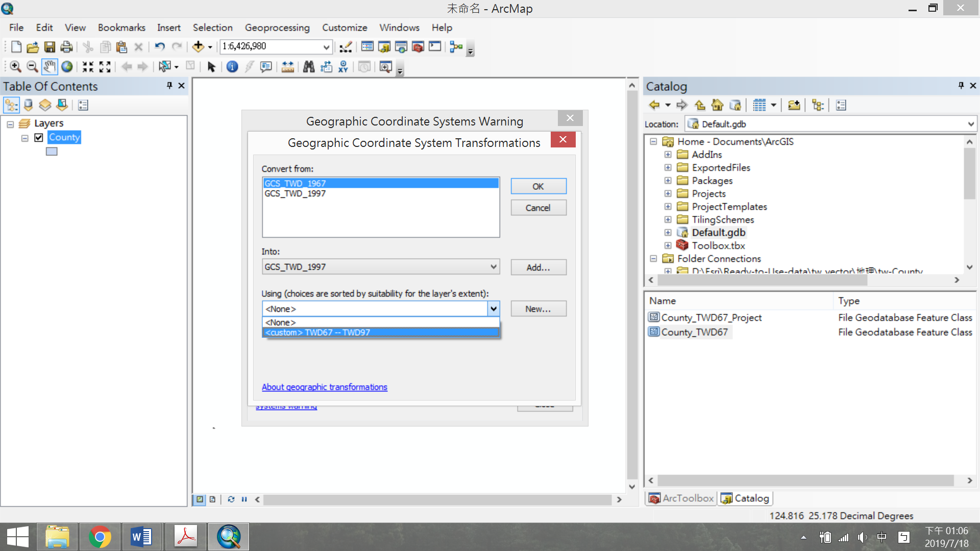Open the Into coordinate system dropdown

coord(493,267)
